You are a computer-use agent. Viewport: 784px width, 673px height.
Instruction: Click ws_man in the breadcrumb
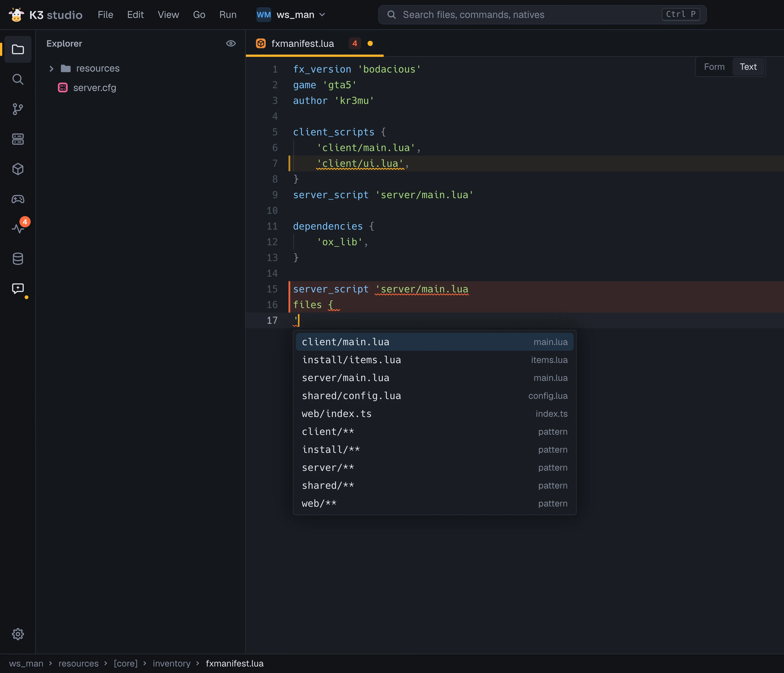pyautogui.click(x=26, y=664)
